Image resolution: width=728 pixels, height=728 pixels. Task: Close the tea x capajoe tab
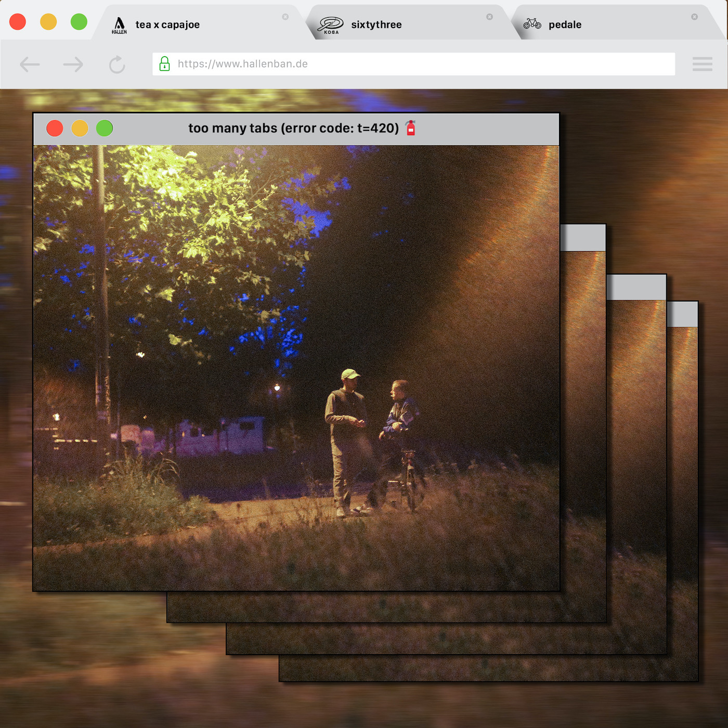click(285, 17)
